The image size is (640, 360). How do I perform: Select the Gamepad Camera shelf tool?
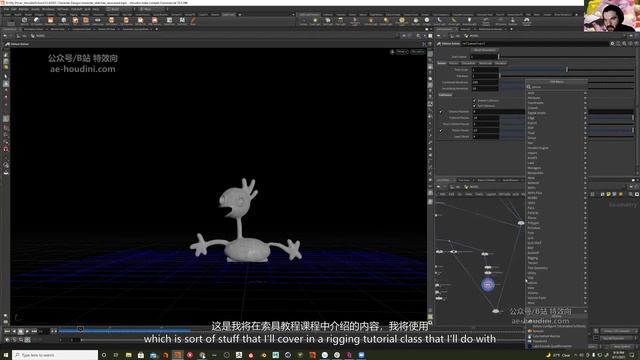tap(527, 21)
